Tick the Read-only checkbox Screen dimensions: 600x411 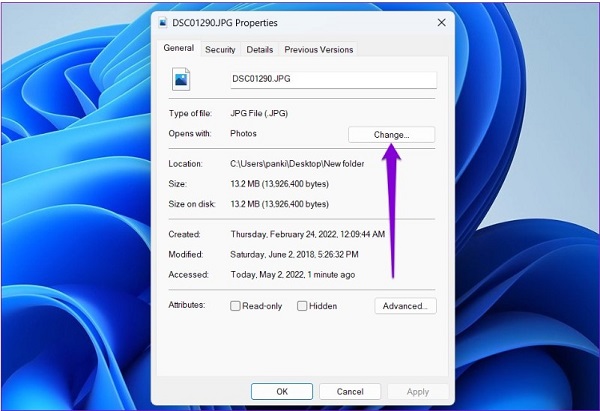coord(235,306)
